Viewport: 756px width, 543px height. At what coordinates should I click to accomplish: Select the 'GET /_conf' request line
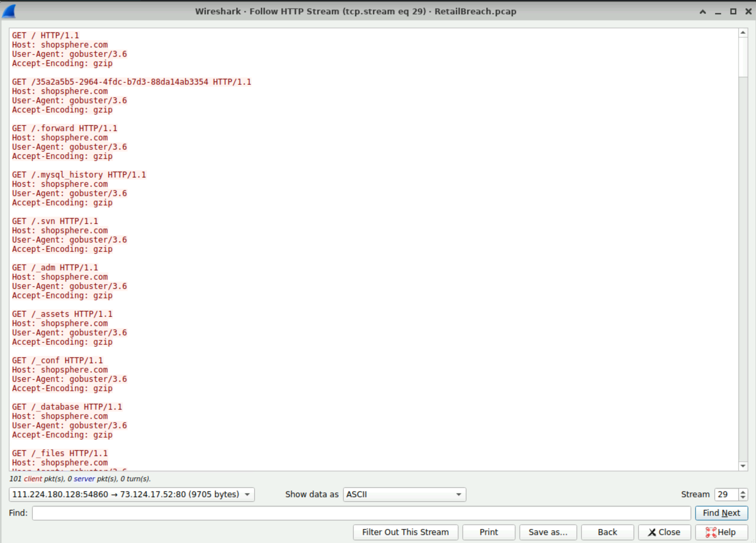(57, 360)
